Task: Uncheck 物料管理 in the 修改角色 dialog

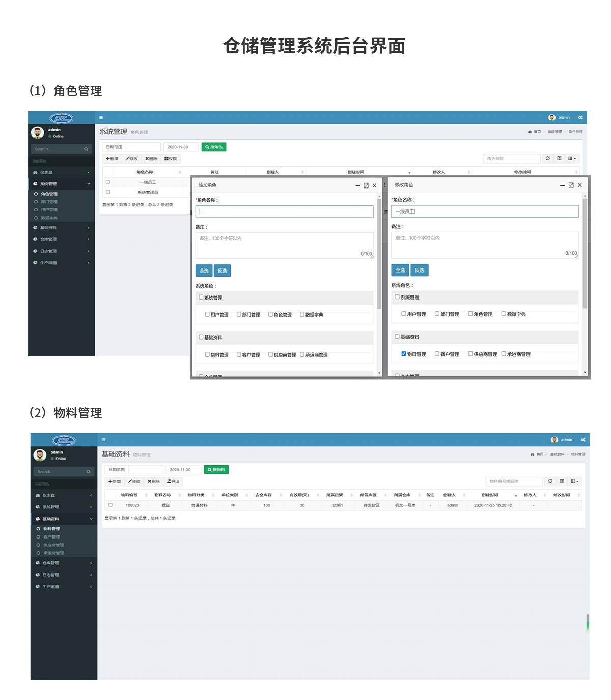Action: 404,354
